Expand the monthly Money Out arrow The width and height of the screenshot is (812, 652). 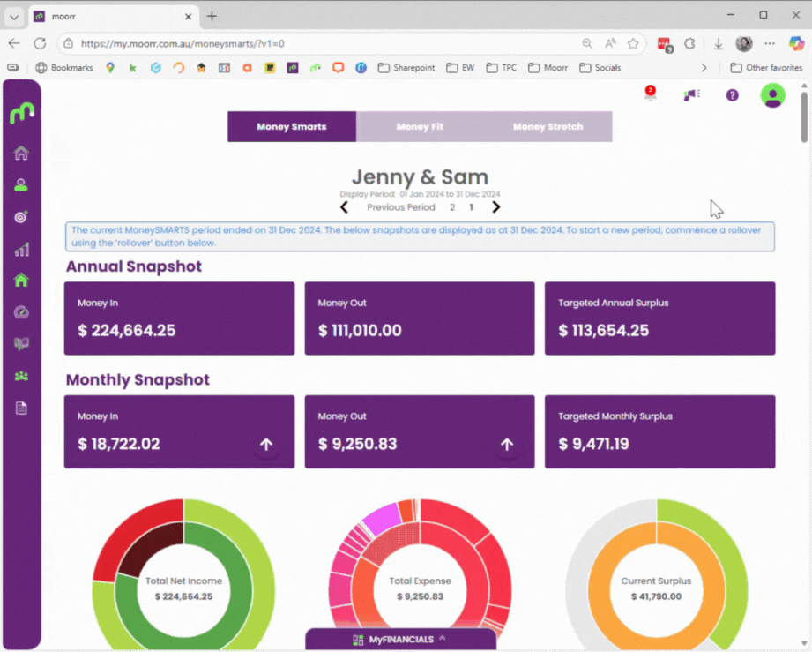[507, 445]
